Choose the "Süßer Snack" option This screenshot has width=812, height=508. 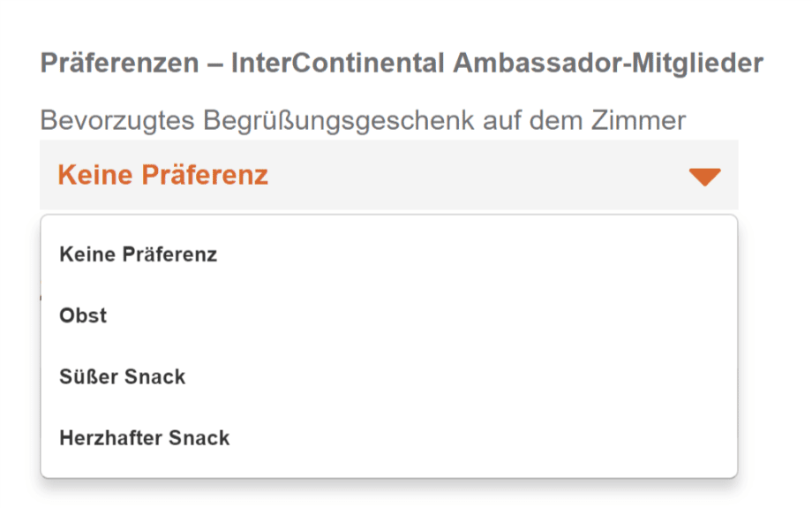pos(123,377)
